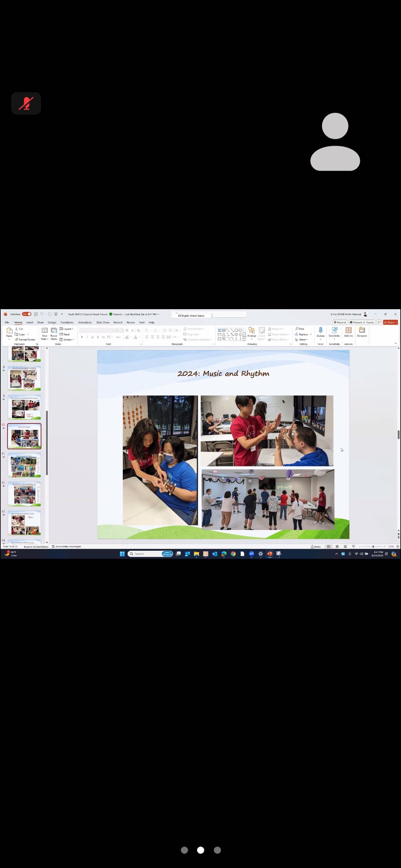The image size is (401, 868).
Task: Switch to Normal view icon
Action: tap(329, 547)
